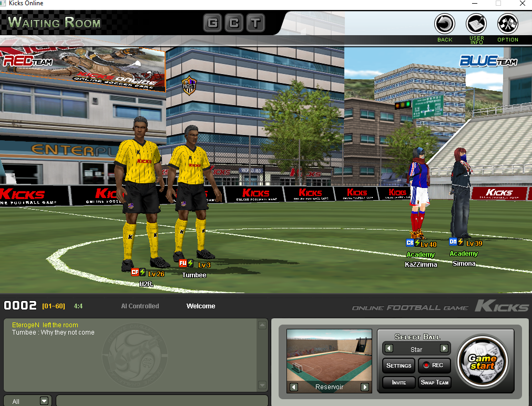Screen dimensions: 532x406
Task: Toggle the REC recording button
Action: click(434, 365)
